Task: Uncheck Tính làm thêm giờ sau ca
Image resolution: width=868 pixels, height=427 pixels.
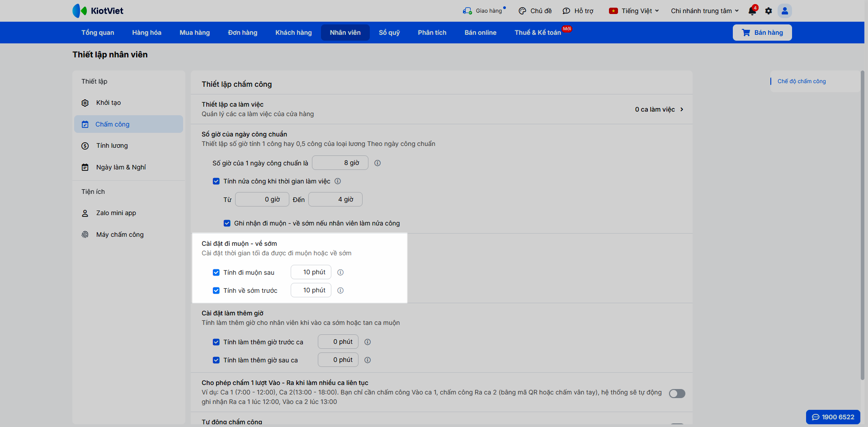Action: coord(216,360)
